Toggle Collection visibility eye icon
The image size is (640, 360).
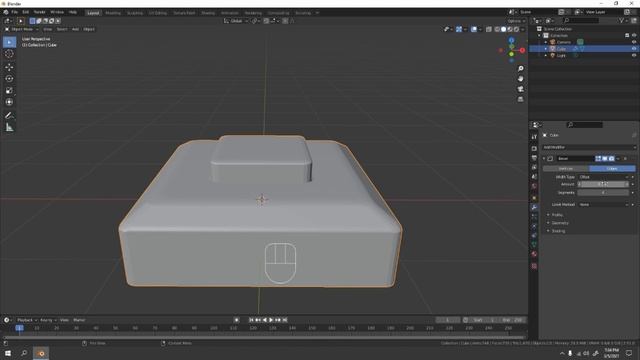pyautogui.click(x=634, y=36)
